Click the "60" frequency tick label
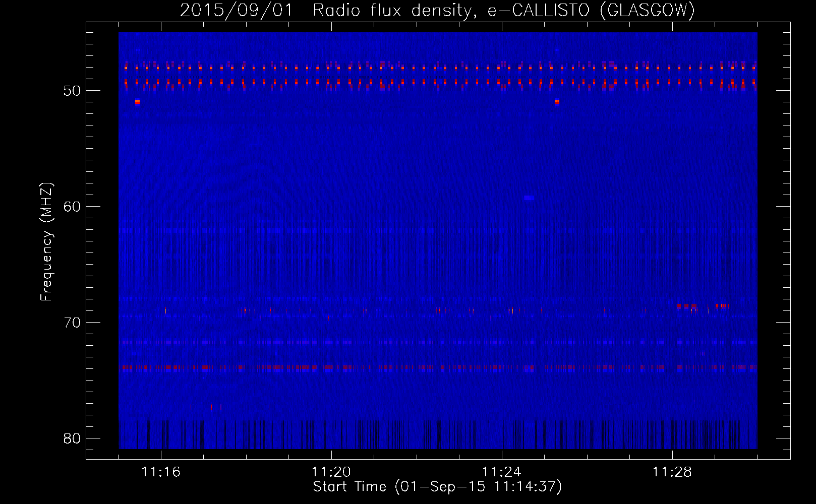The height and width of the screenshot is (504, 816). [72, 207]
